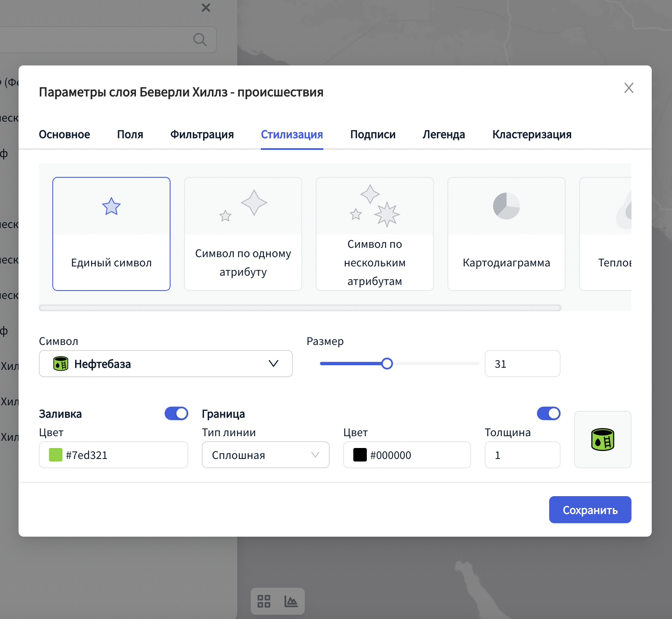Switch to the Фильтрация tab
Screen dimensions: 672x619
(202, 134)
